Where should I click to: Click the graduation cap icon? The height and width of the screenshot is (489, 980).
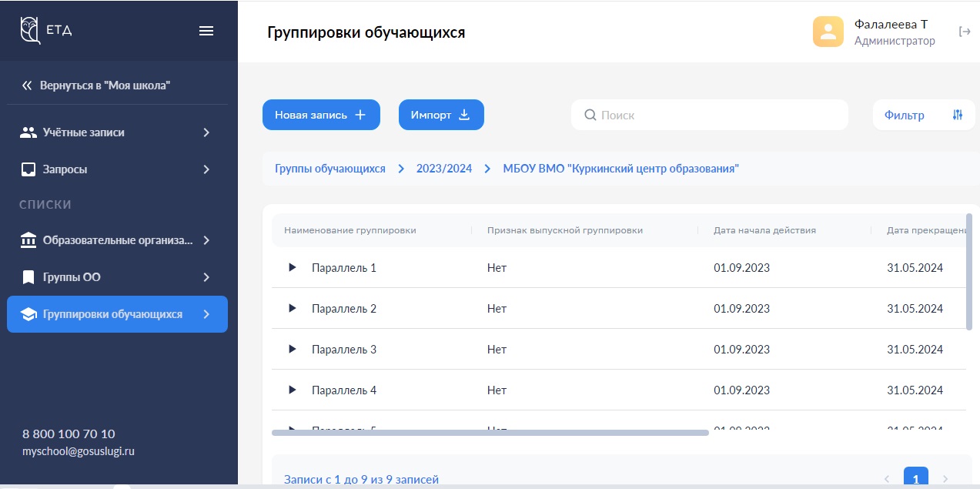click(x=28, y=314)
